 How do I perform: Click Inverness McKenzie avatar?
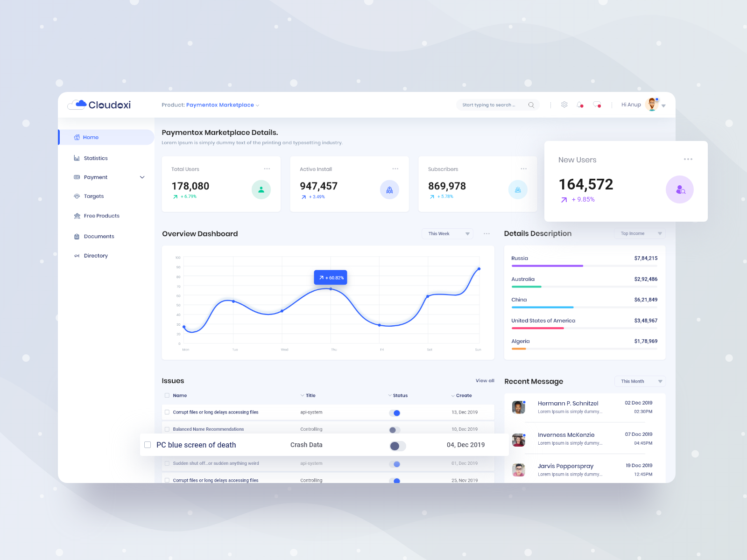[518, 440]
